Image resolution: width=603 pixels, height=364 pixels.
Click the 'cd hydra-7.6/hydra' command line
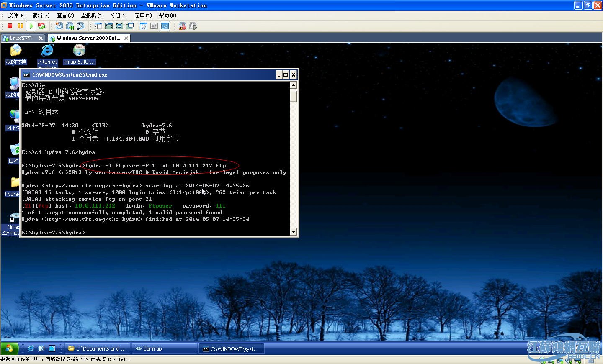click(x=58, y=152)
